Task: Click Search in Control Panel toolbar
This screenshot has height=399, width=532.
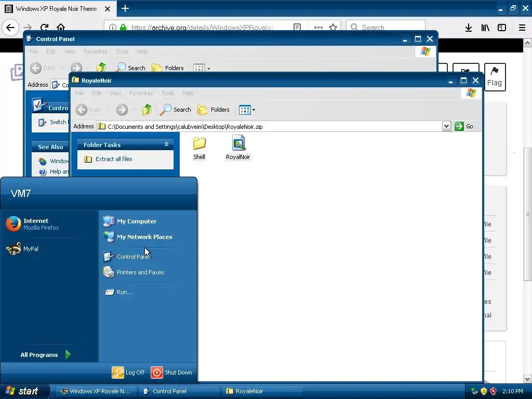Action: (130, 68)
